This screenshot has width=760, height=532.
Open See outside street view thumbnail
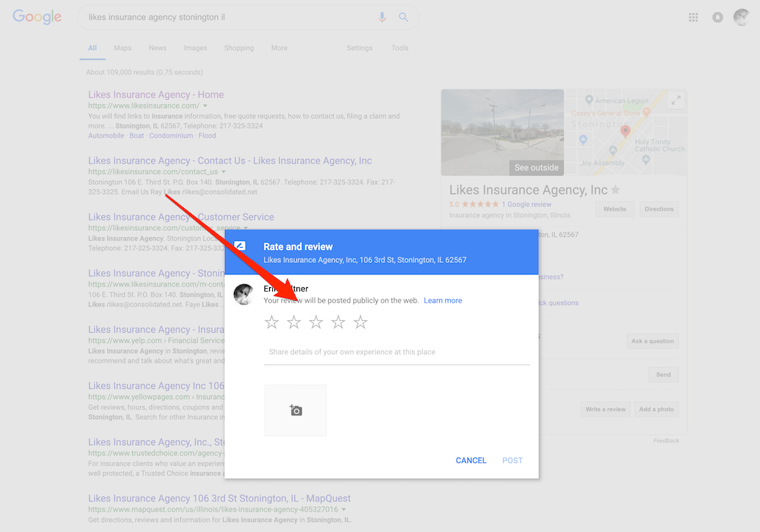coord(502,132)
